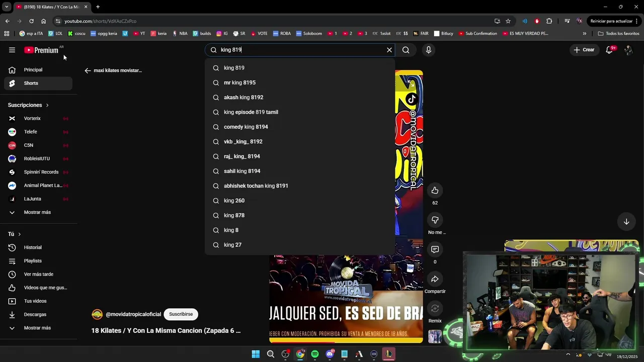This screenshot has width=644, height=362.
Task: Subscribe with the Suscribirse button
Action: (181, 314)
